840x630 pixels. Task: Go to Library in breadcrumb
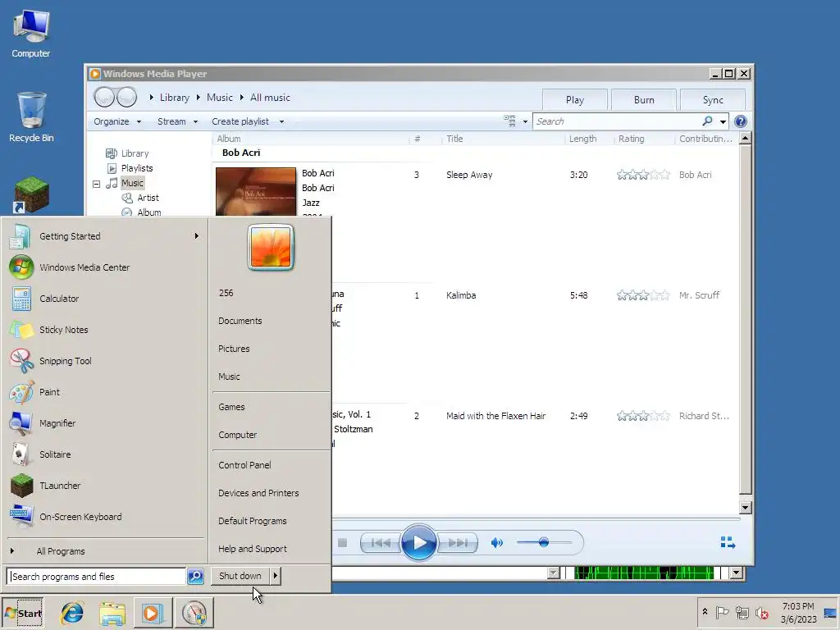coord(175,98)
